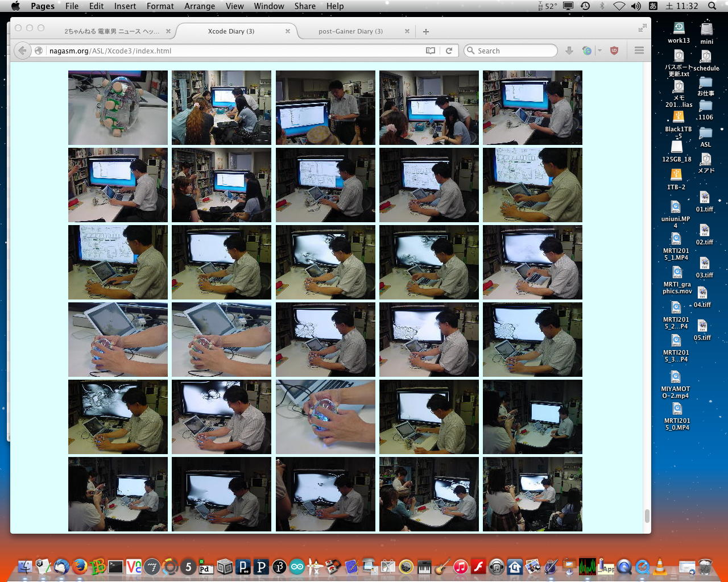
Task: Select the 125GB_18 drive on desktop
Action: (x=677, y=152)
